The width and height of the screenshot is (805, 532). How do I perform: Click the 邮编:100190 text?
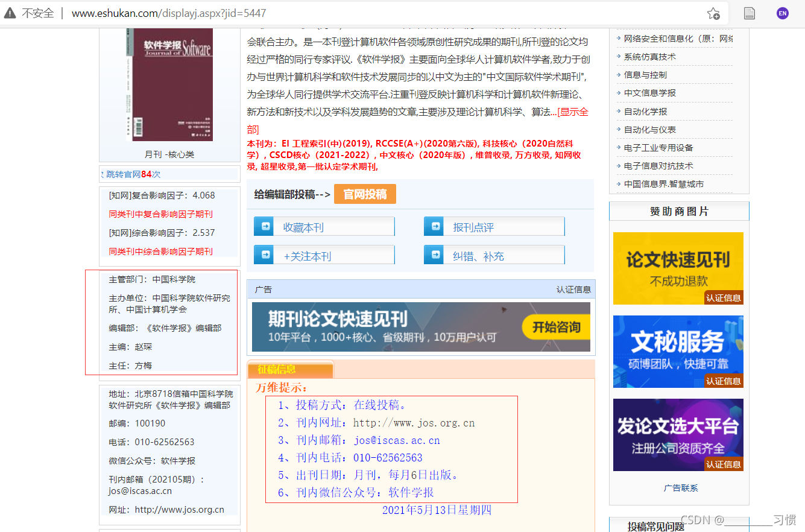click(x=137, y=423)
